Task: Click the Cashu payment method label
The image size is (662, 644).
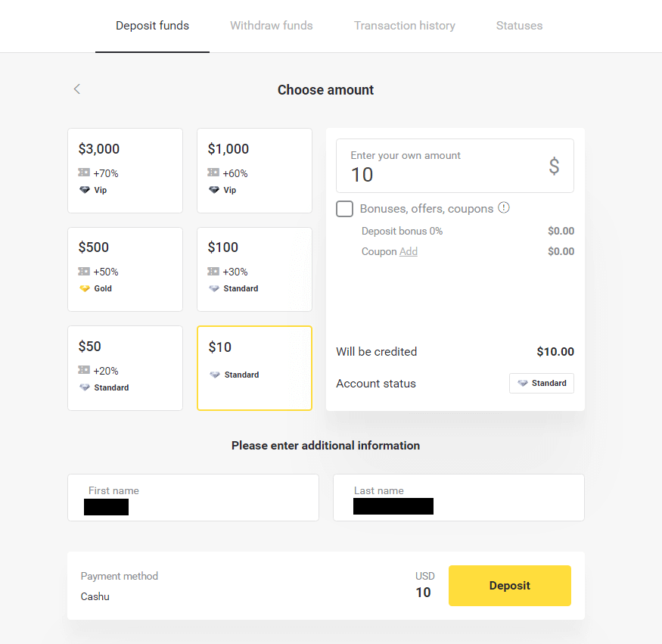Action: pyautogui.click(x=95, y=596)
